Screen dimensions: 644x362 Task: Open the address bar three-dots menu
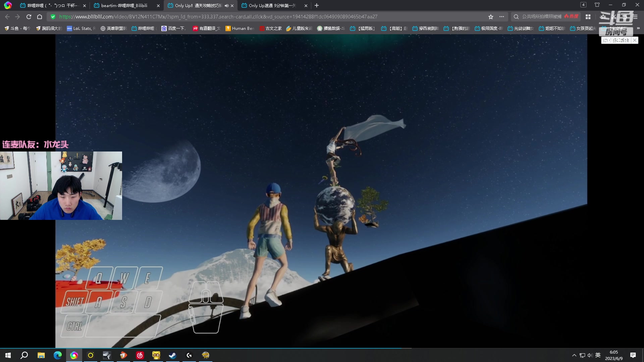click(501, 17)
